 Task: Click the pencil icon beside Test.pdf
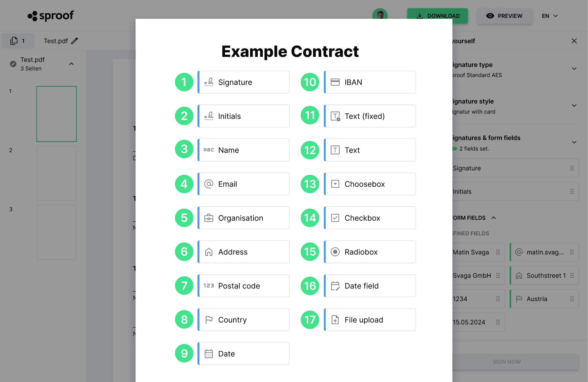point(75,41)
